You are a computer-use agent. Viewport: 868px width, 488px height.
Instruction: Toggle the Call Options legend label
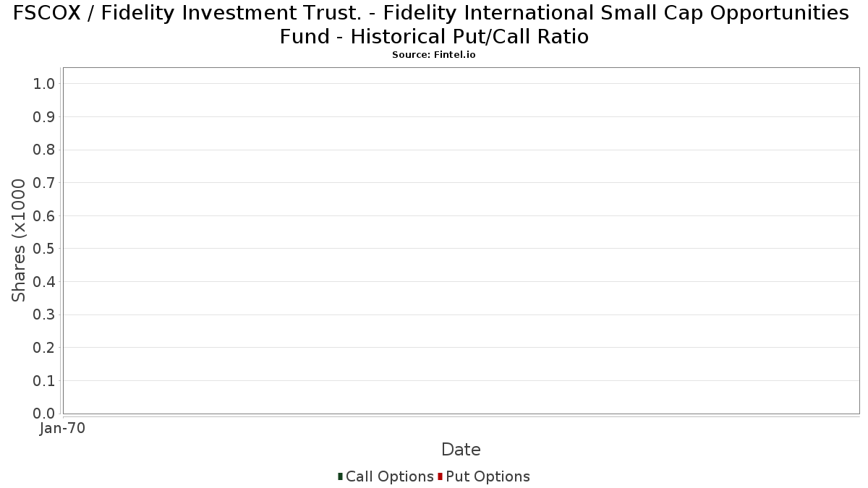(x=389, y=476)
